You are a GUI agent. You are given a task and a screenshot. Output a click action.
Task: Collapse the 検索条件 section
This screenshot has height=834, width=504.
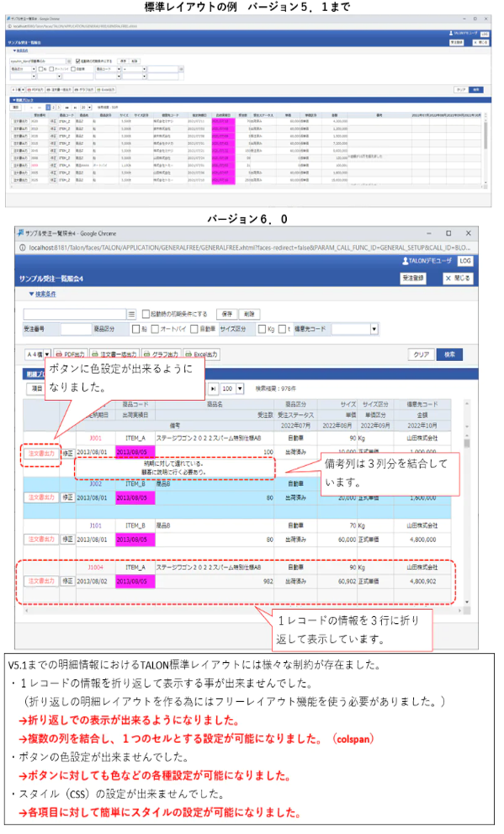(42, 294)
